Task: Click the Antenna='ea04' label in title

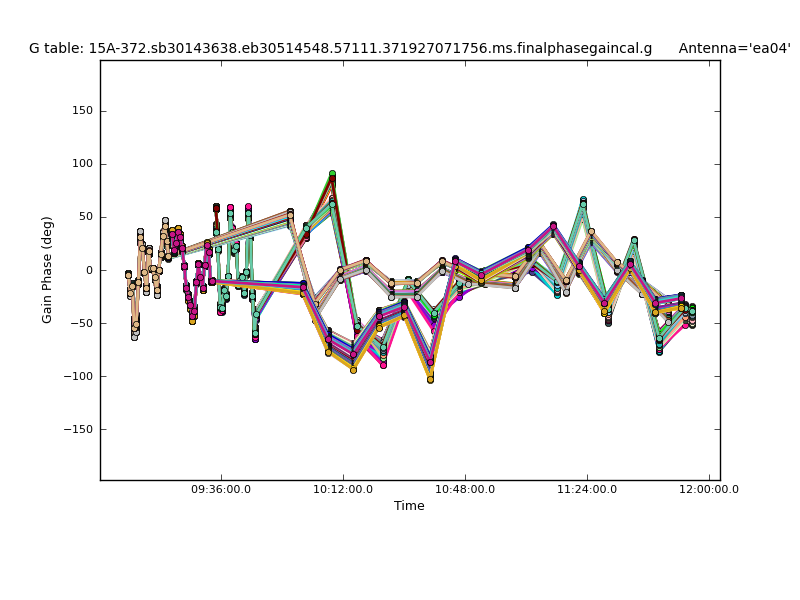Action: tap(734, 48)
